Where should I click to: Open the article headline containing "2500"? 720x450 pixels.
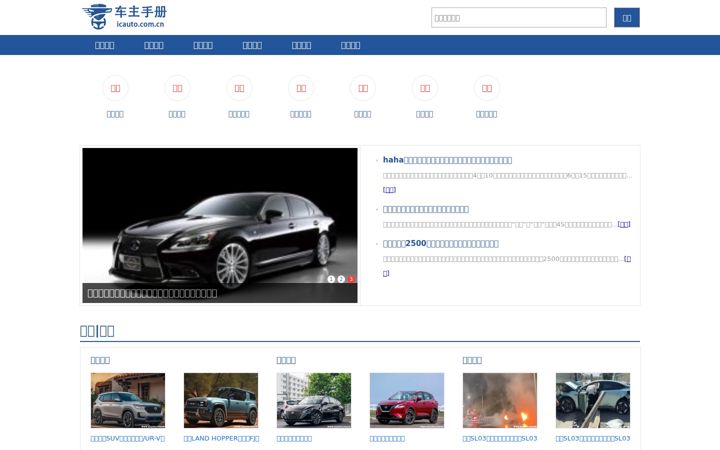[x=441, y=243]
